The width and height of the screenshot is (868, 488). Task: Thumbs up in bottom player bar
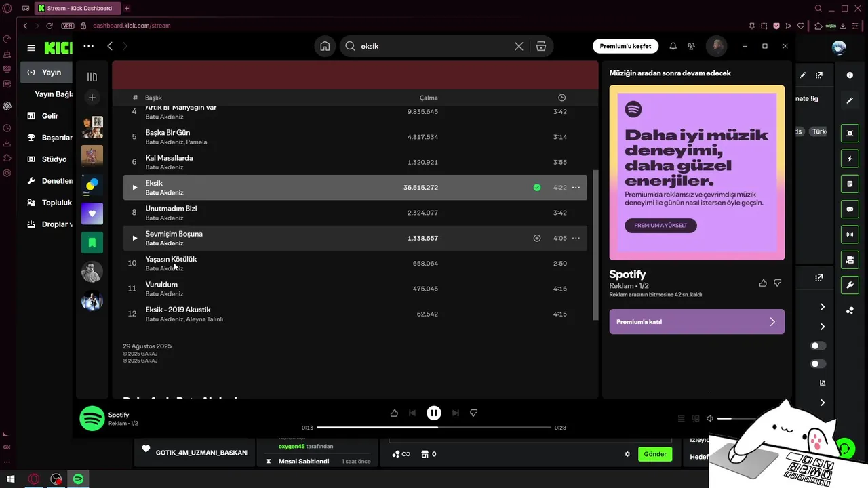point(394,413)
